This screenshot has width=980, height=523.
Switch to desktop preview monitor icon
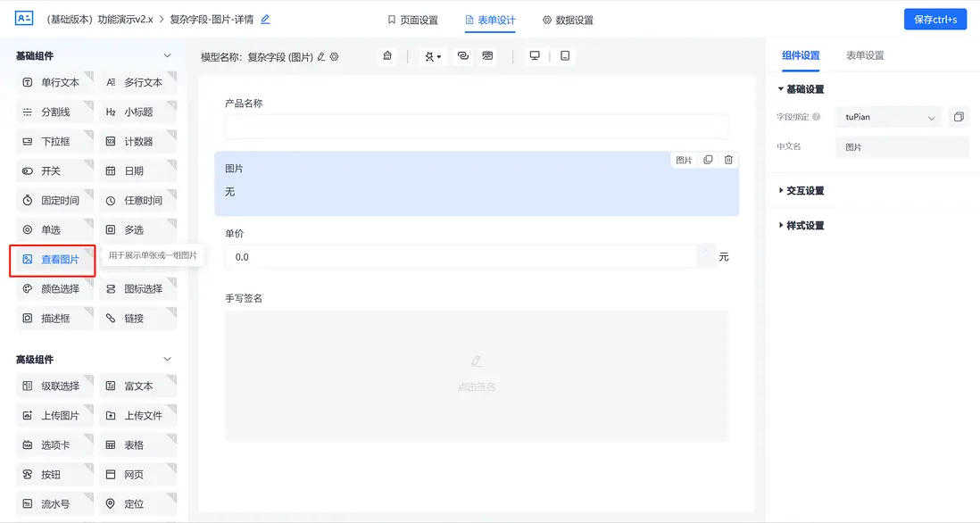pos(534,54)
